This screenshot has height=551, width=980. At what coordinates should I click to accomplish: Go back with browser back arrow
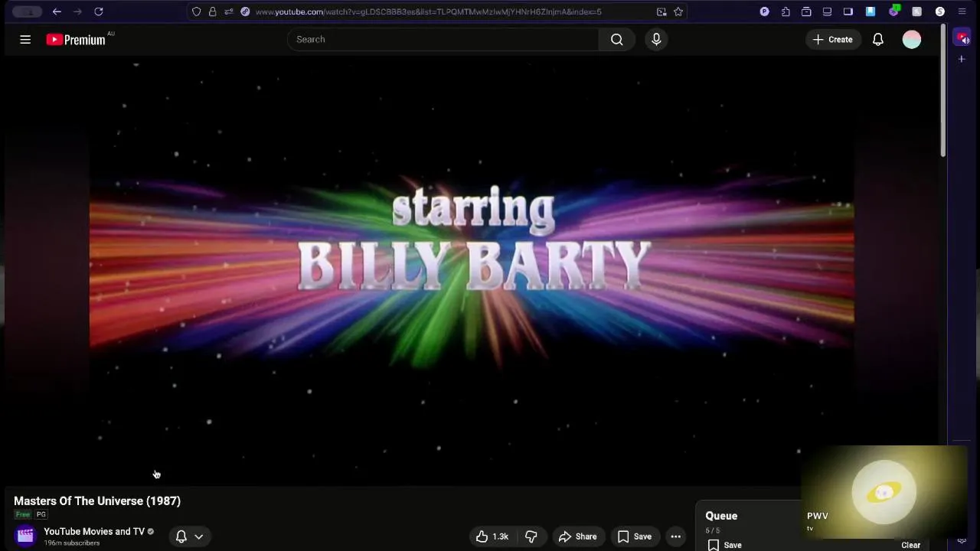[x=57, y=11]
